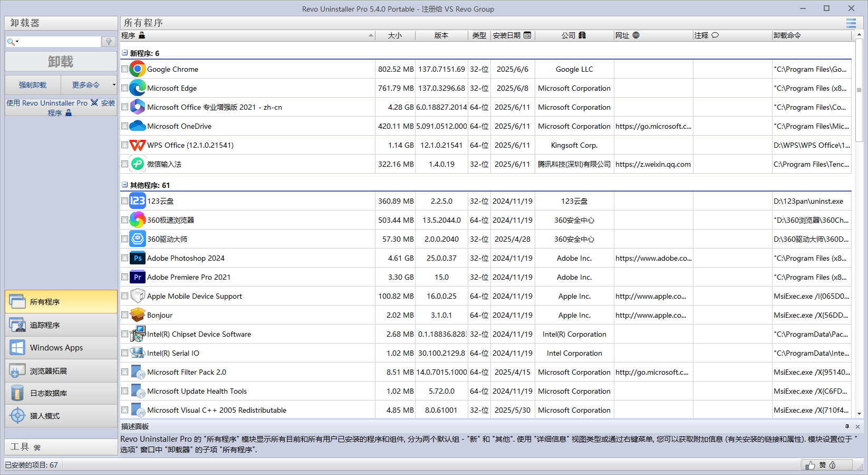
Task: Click the Microsoft Office 2021 icon
Action: click(x=138, y=107)
